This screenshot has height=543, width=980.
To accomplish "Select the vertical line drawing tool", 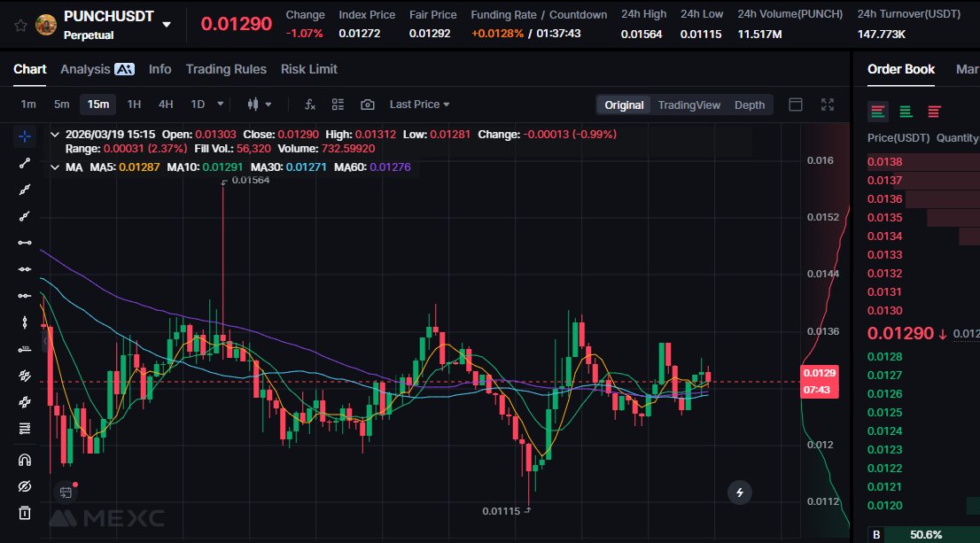I will [x=25, y=322].
